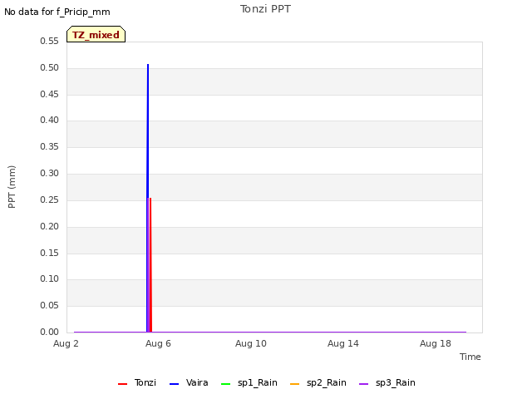The width and height of the screenshot is (532, 399).
Task: Click the 0.55 y-axis tick label
Action: pyautogui.click(x=50, y=41)
